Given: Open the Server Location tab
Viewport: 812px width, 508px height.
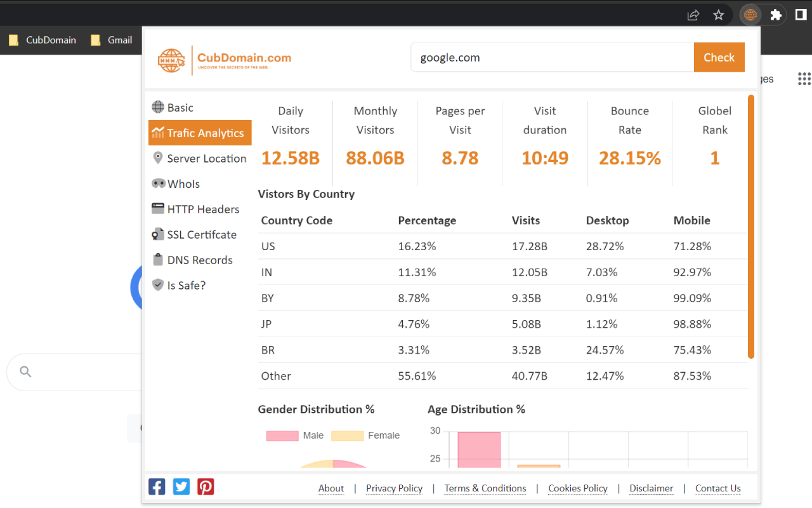Looking at the screenshot, I should pos(200,158).
